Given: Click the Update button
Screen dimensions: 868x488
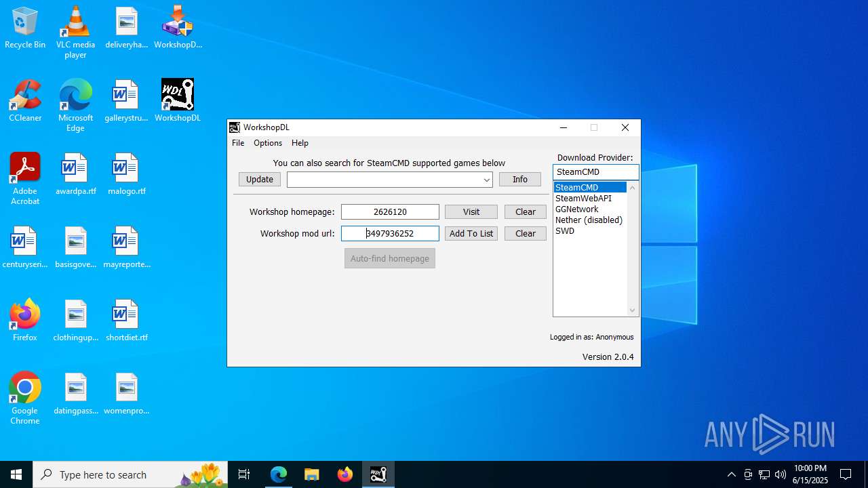Looking at the screenshot, I should 260,180.
